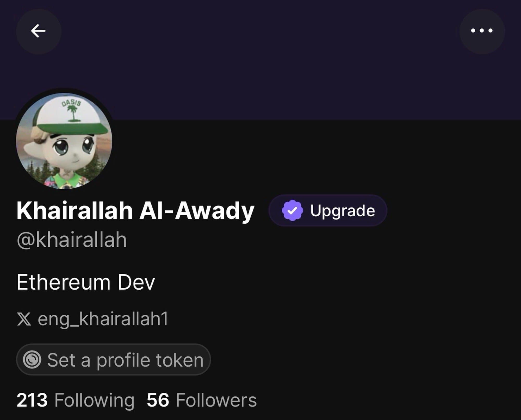Click the 56 followers count number
The width and height of the screenshot is (521, 420).
click(x=158, y=400)
